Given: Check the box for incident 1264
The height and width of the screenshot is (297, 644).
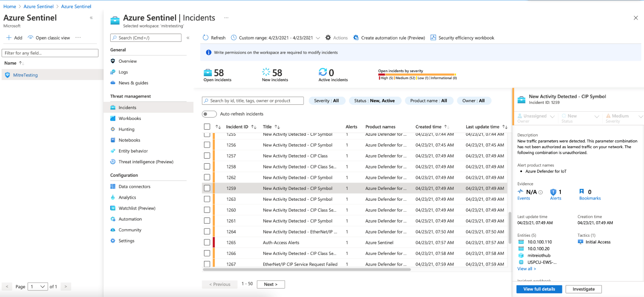Looking at the screenshot, I should click(x=207, y=232).
